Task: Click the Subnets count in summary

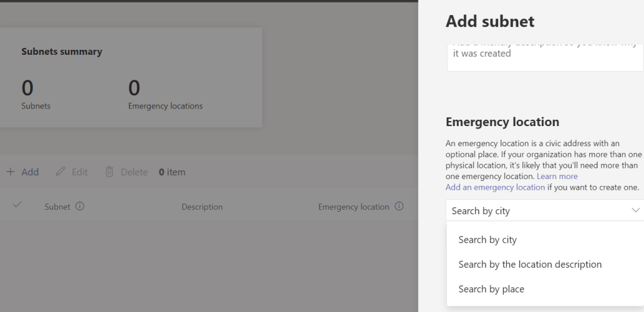Action: 28,88
